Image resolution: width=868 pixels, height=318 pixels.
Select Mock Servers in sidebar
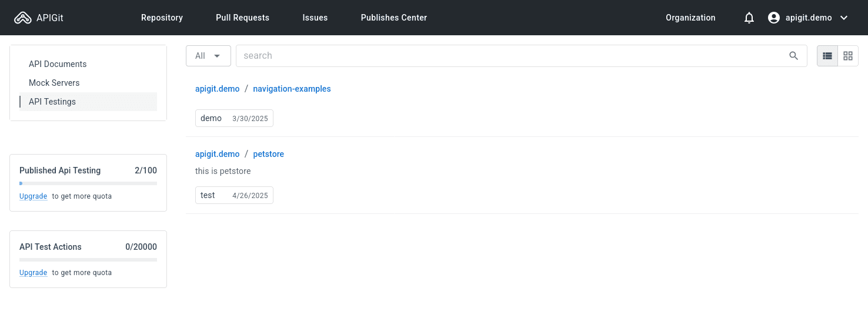[x=88, y=83]
